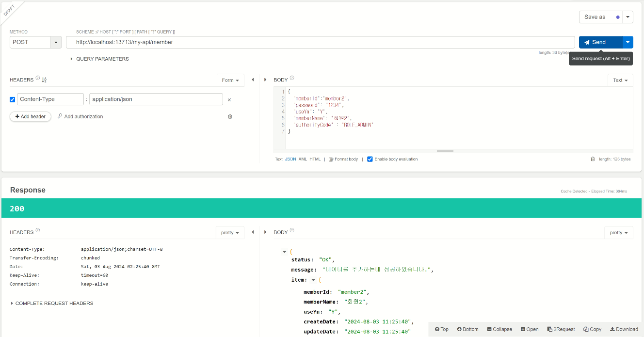
Task: Click the Collapse button in response toolbar
Action: click(499, 329)
